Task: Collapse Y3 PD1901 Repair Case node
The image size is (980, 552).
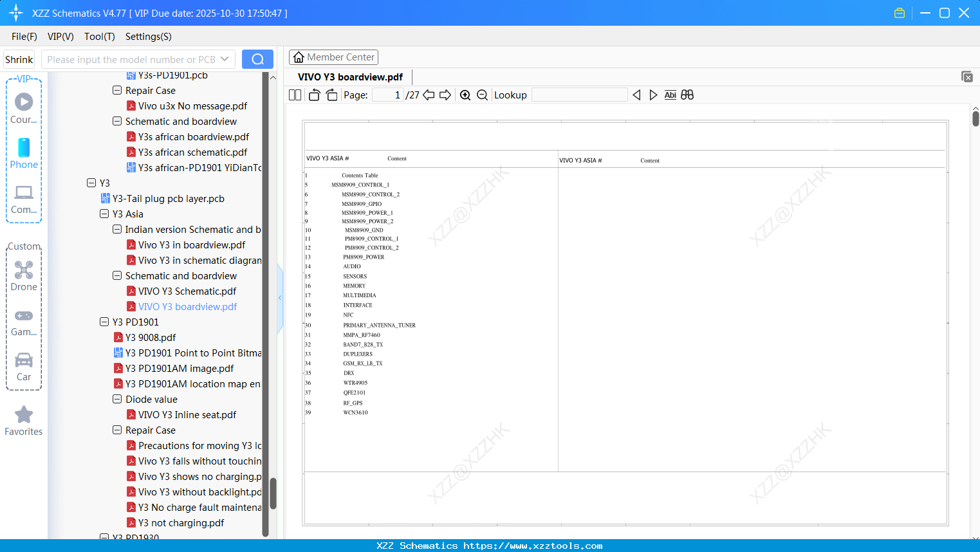Action: click(x=117, y=430)
